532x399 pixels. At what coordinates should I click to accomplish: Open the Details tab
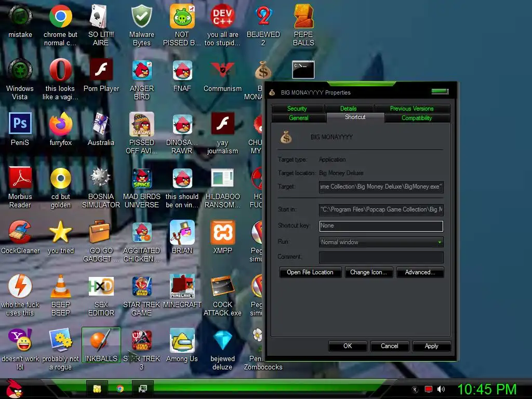click(349, 109)
